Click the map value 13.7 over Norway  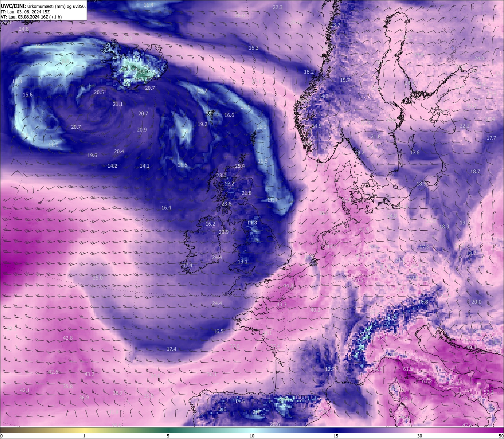(x=335, y=25)
